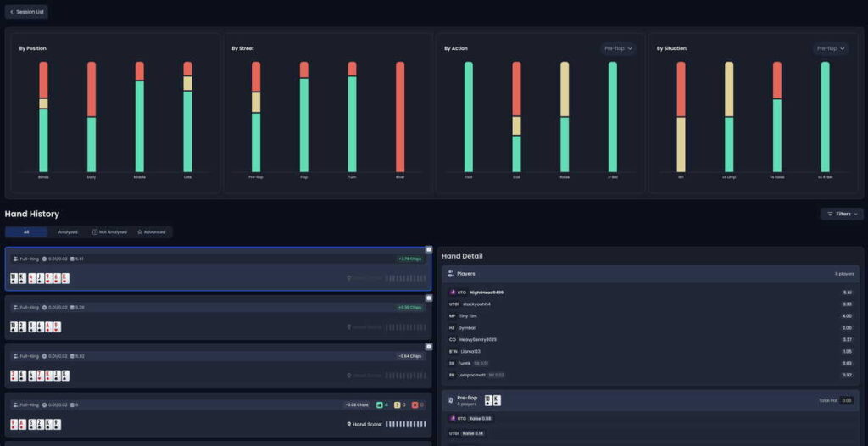Click the yellow questionable-moves icon in fourth hand
The height and width of the screenshot is (446, 868).
click(x=397, y=405)
